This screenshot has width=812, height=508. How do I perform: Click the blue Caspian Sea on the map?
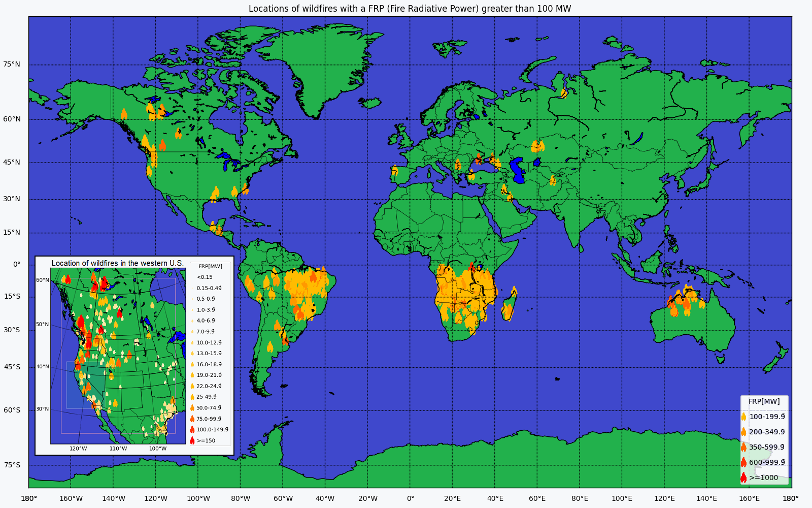518,170
